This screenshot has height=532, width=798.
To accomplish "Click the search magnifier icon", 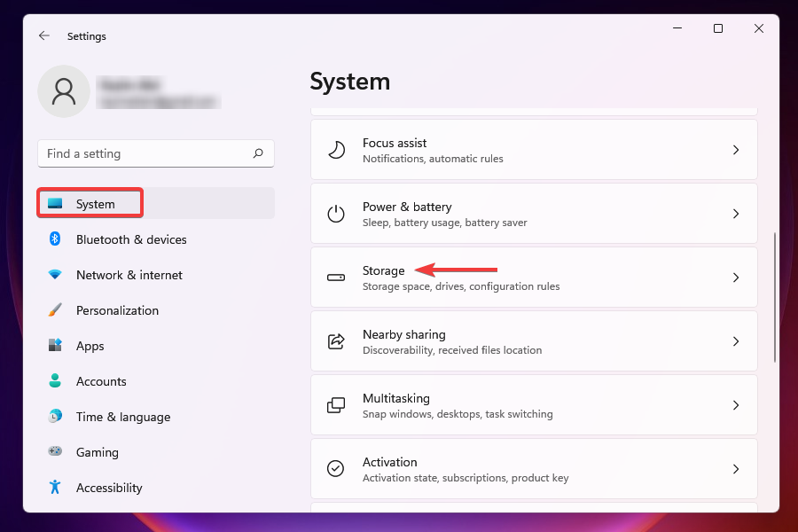I will (258, 153).
